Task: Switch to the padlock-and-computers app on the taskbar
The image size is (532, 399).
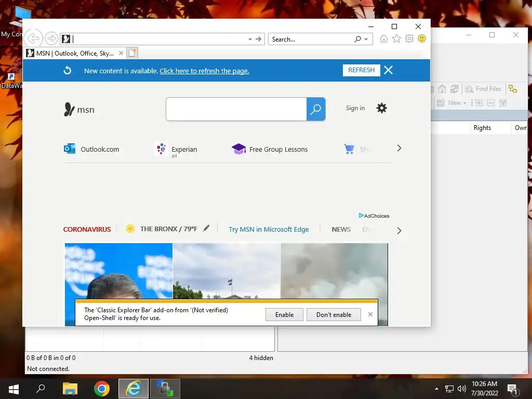Action: 165,389
